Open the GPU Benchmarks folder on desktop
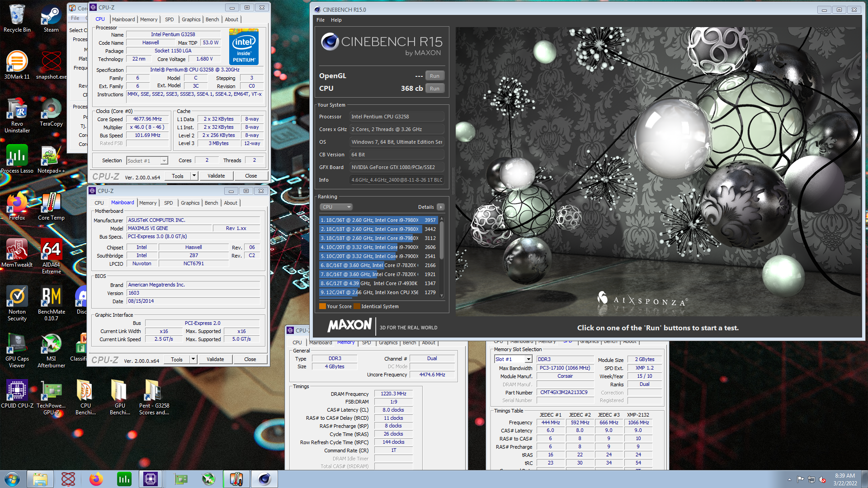Viewport: 868px width, 488px height. 120,397
